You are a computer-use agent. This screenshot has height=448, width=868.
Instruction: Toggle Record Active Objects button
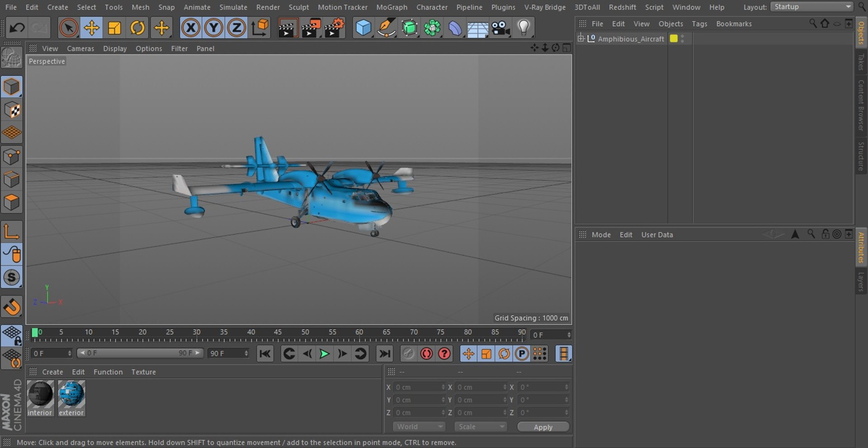pos(408,354)
